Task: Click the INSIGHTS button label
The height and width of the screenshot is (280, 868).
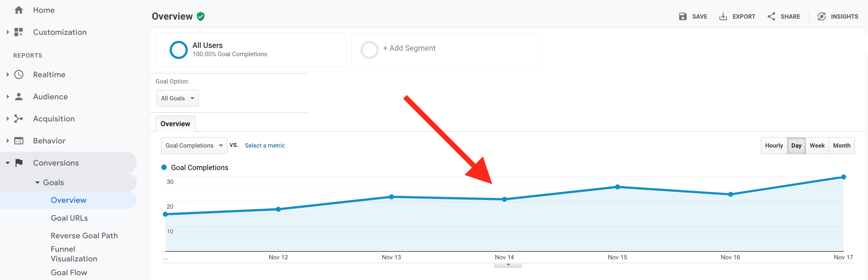Action: 844,17
